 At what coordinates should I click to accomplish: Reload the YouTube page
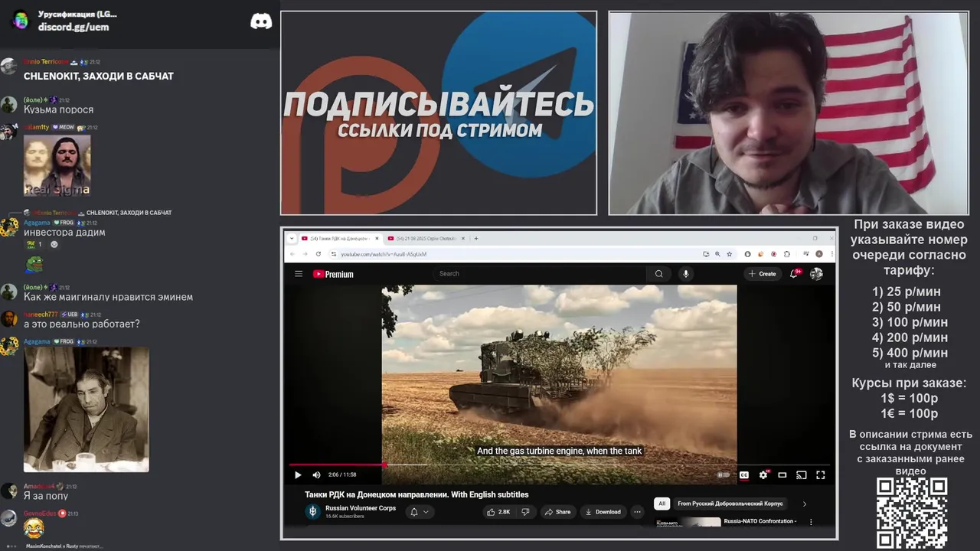[x=318, y=253]
